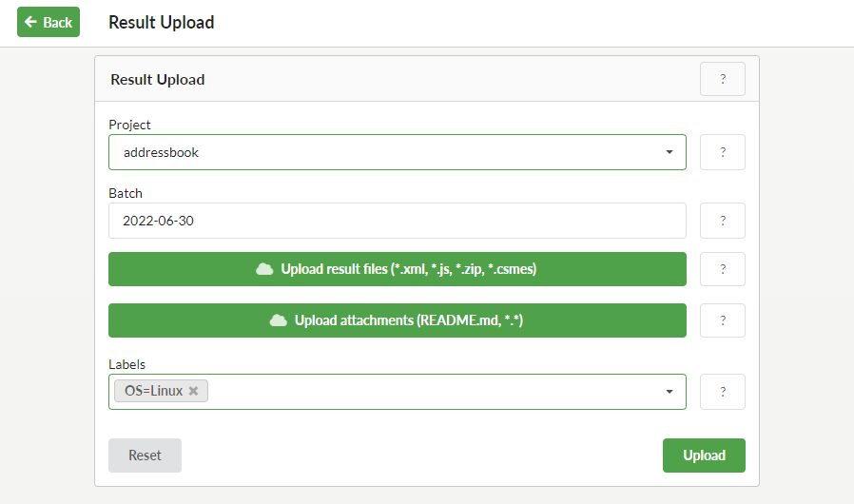
Task: Click the green Upload submit button
Action: click(x=704, y=456)
